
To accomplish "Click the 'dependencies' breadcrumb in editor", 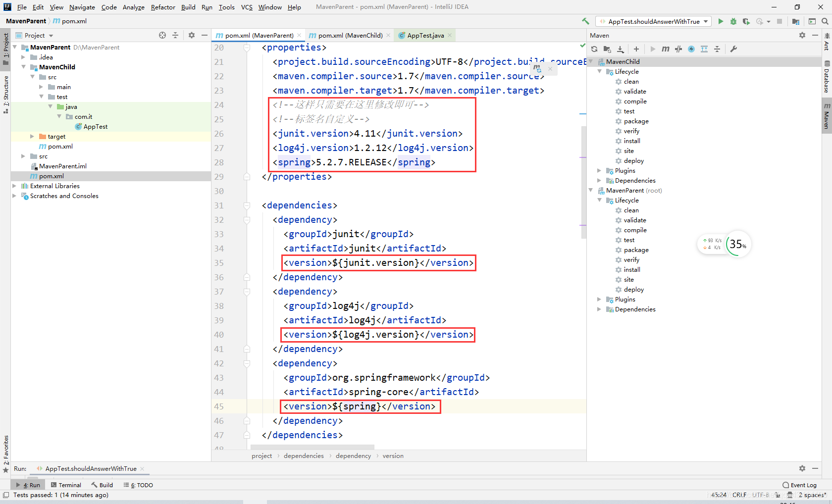I will coord(304,456).
